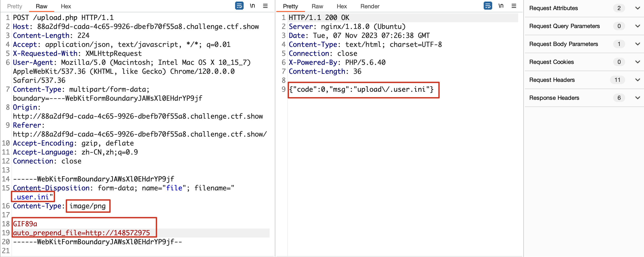The width and height of the screenshot is (644, 257).
Task: Click 'X-Powered-By: PHP/5.6.40' line
Action: [337, 62]
